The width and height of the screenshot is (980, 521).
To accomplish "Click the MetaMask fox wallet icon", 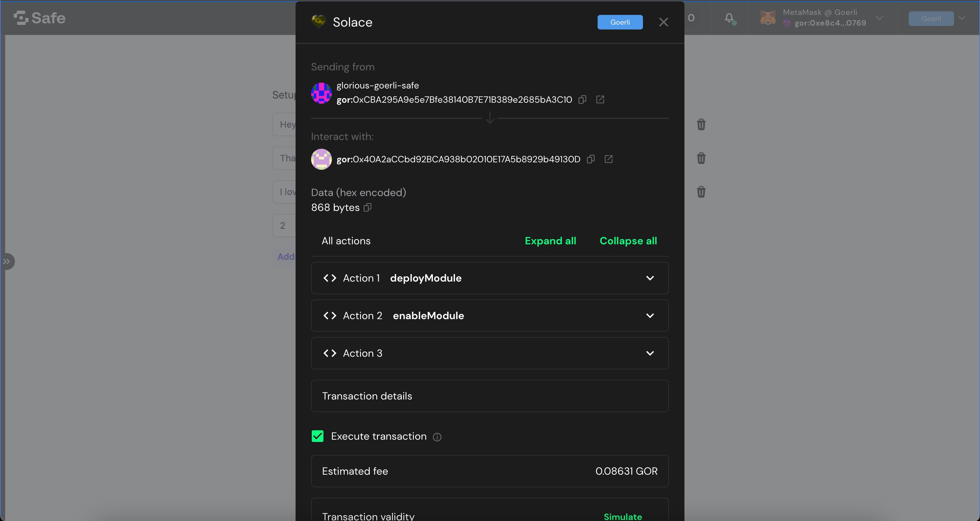I will [x=768, y=18].
